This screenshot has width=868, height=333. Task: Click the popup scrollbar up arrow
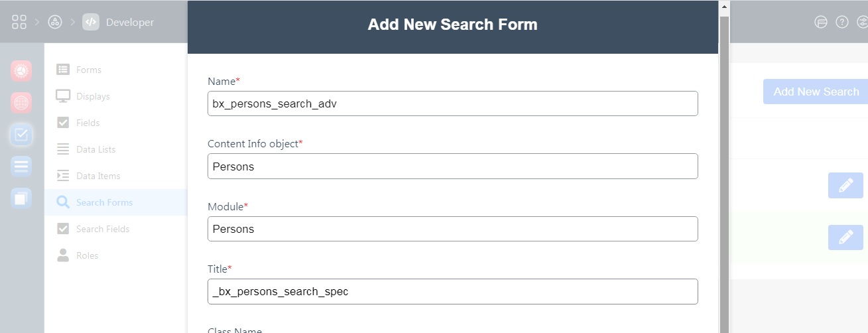click(724, 7)
